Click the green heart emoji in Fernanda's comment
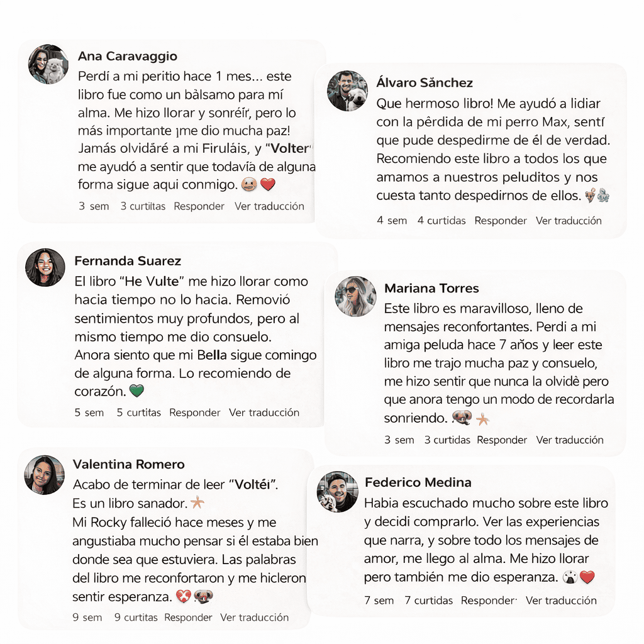This screenshot has width=644, height=644. [x=136, y=391]
